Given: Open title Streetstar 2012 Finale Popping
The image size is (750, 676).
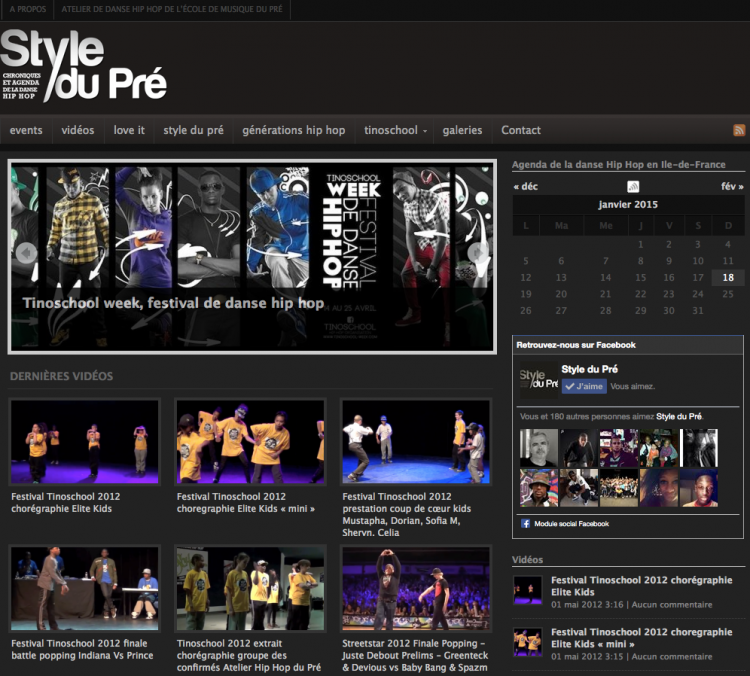Looking at the screenshot, I should click(x=415, y=655).
